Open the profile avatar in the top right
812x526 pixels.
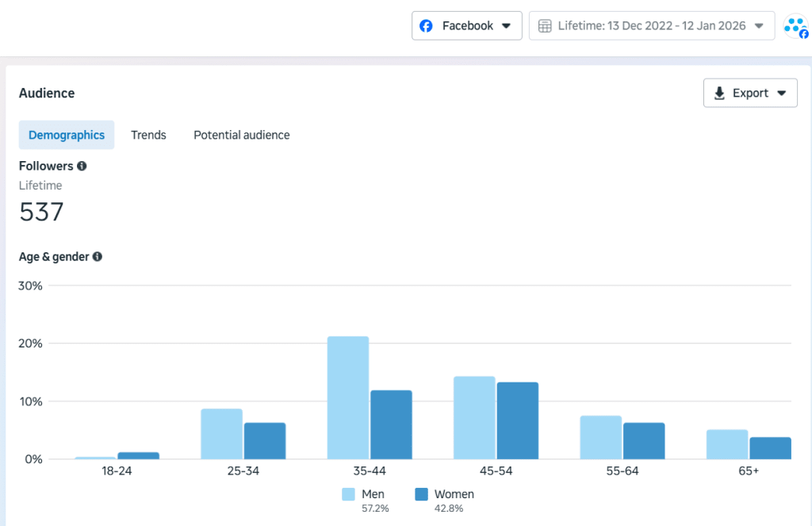pyautogui.click(x=795, y=27)
